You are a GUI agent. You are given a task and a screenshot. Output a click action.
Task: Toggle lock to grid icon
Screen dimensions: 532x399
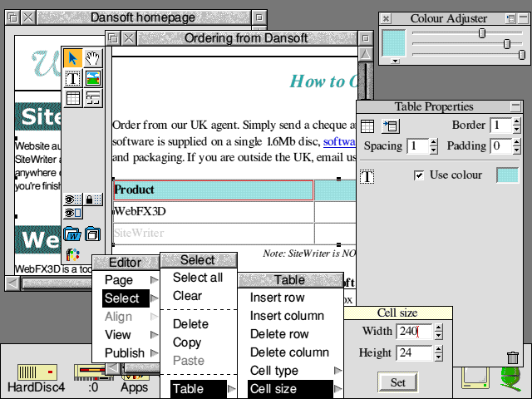[x=93, y=199]
